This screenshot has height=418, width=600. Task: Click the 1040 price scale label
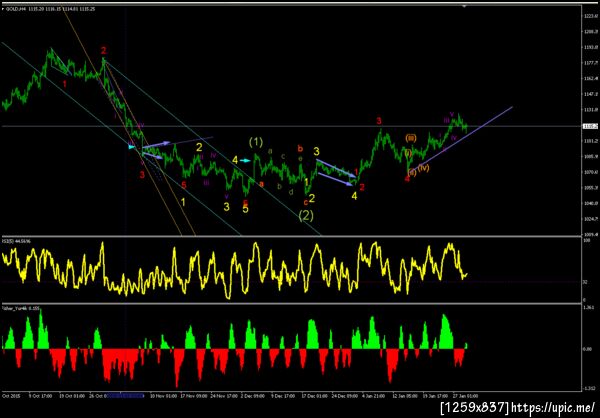[590, 203]
